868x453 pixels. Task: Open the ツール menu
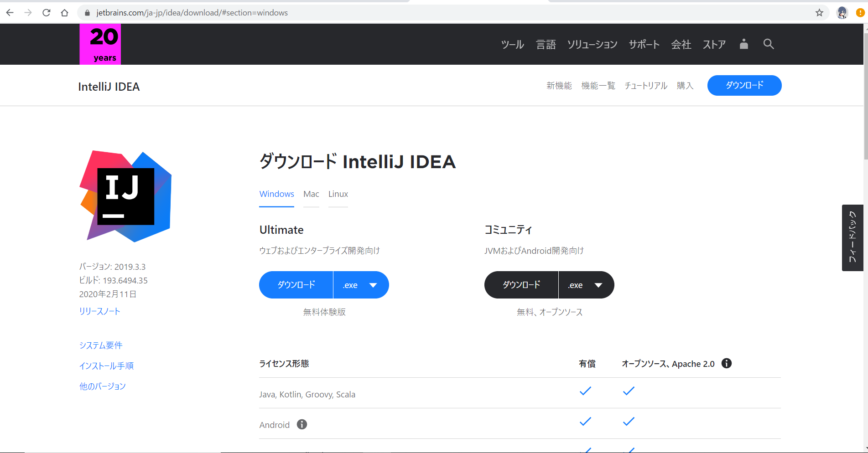click(513, 44)
